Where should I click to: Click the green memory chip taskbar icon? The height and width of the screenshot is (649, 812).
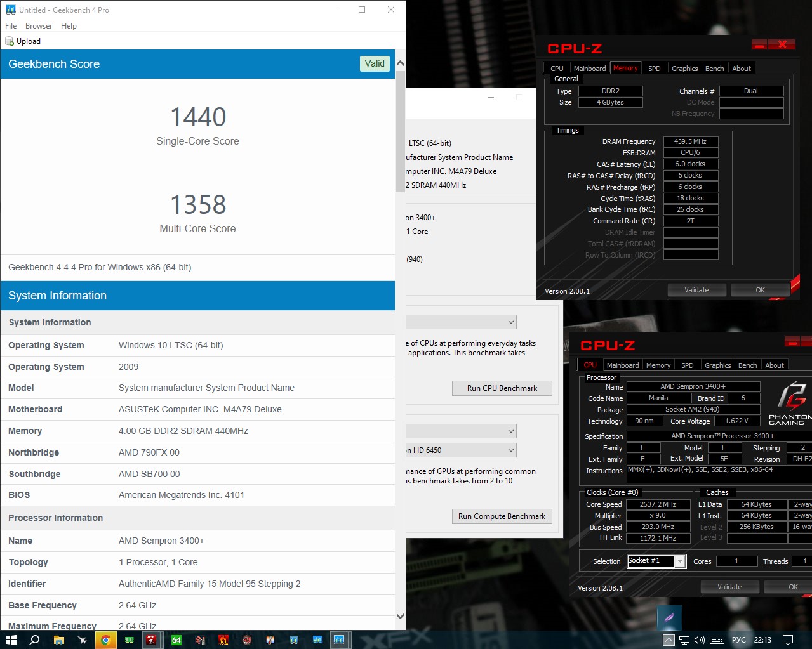129,639
